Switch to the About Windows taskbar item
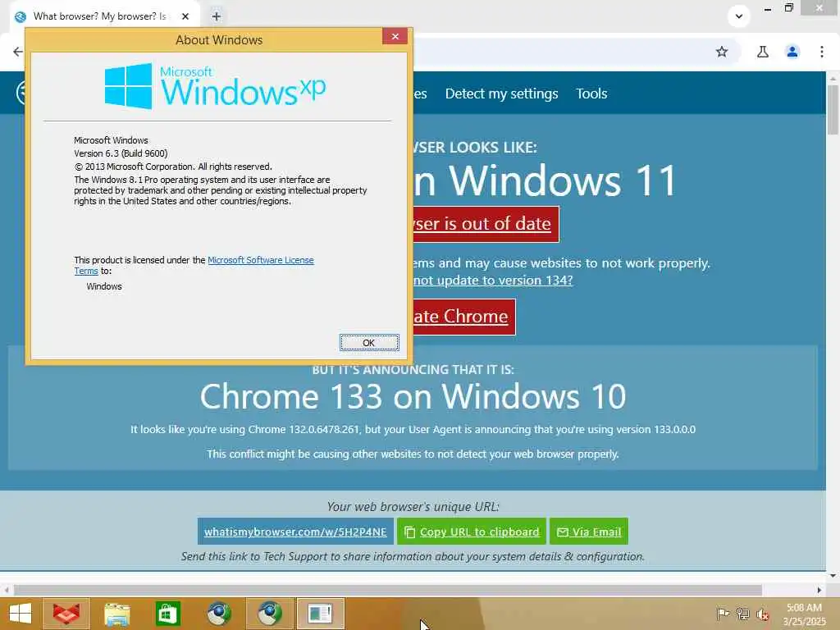840x630 pixels. point(321,614)
